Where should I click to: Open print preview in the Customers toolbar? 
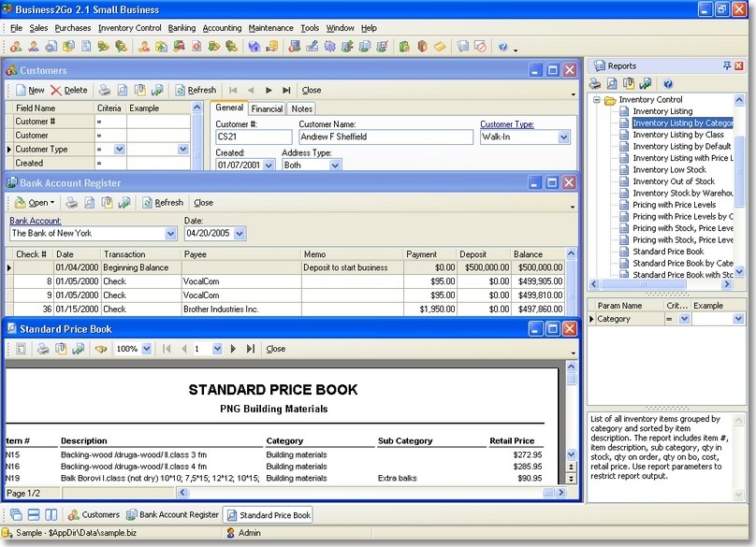click(122, 90)
